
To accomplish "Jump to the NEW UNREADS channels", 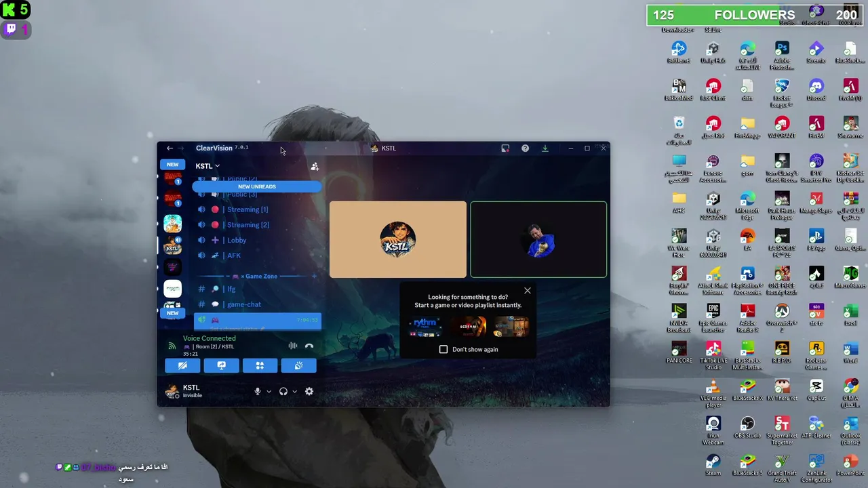I will [257, 186].
